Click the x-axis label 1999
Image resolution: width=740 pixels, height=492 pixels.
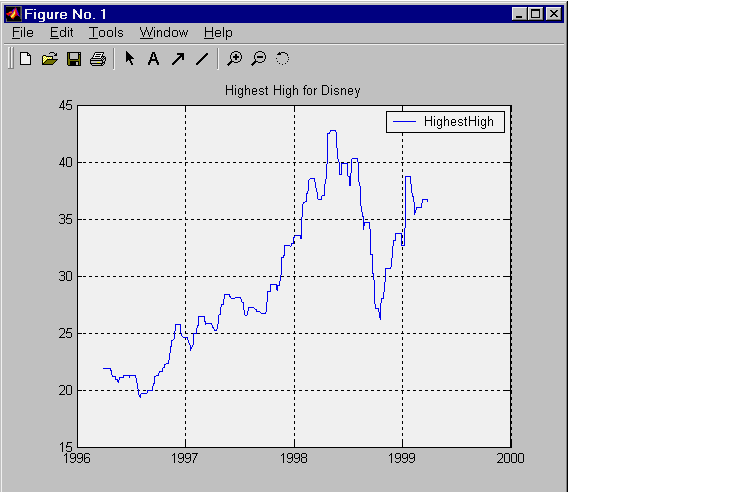click(x=402, y=459)
